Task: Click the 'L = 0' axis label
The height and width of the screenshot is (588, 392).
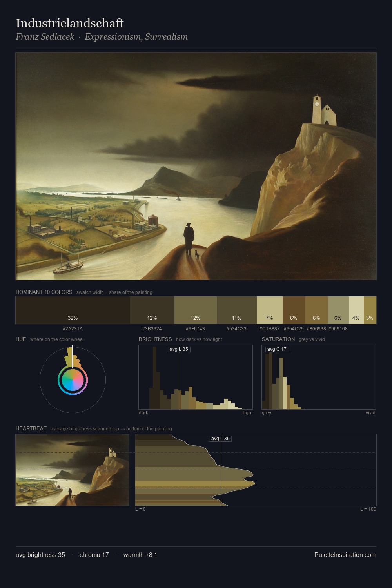Action: click(140, 509)
